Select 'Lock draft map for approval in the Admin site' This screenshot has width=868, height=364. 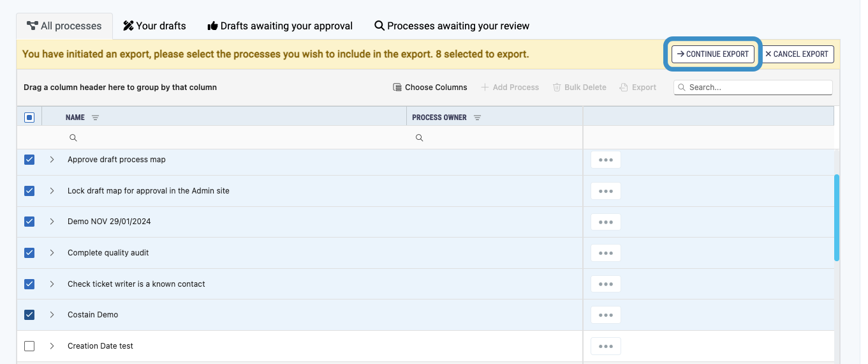click(149, 191)
